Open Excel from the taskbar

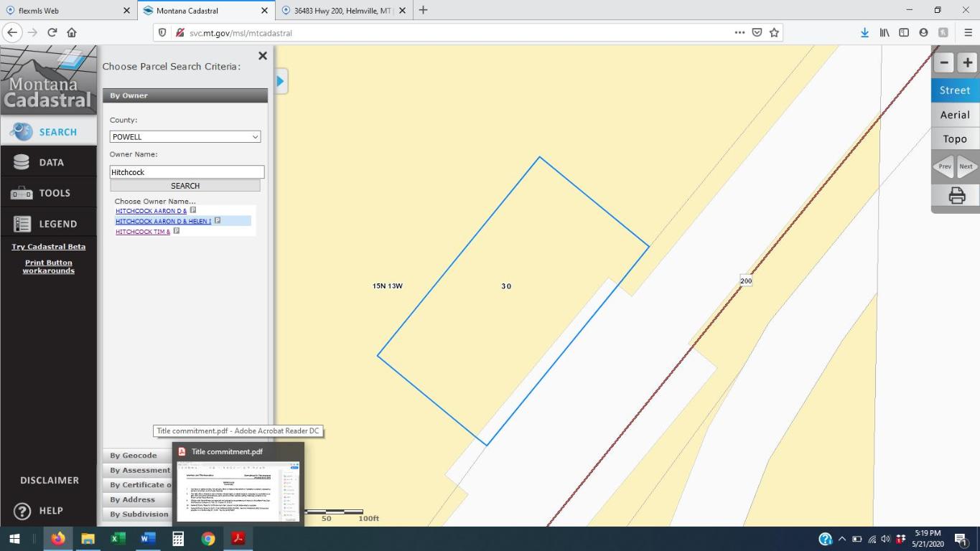[x=118, y=539]
